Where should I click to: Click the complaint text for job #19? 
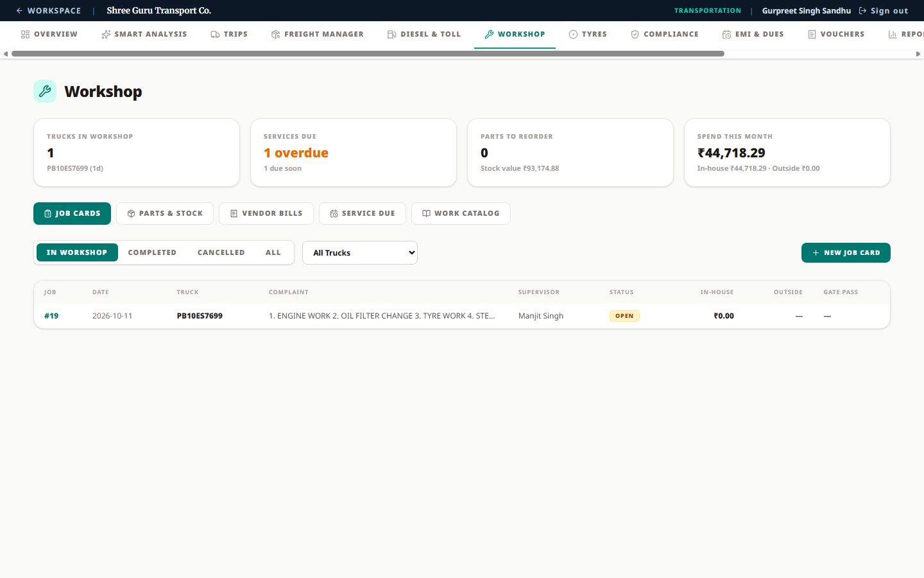click(382, 316)
